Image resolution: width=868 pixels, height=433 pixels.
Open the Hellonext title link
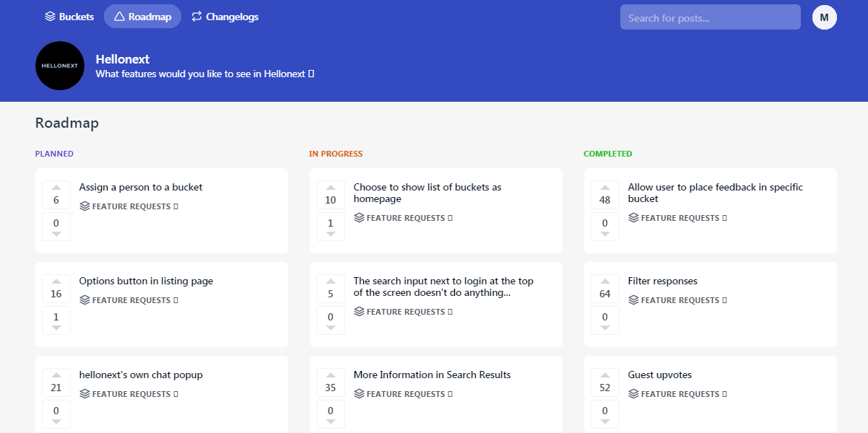(x=122, y=59)
